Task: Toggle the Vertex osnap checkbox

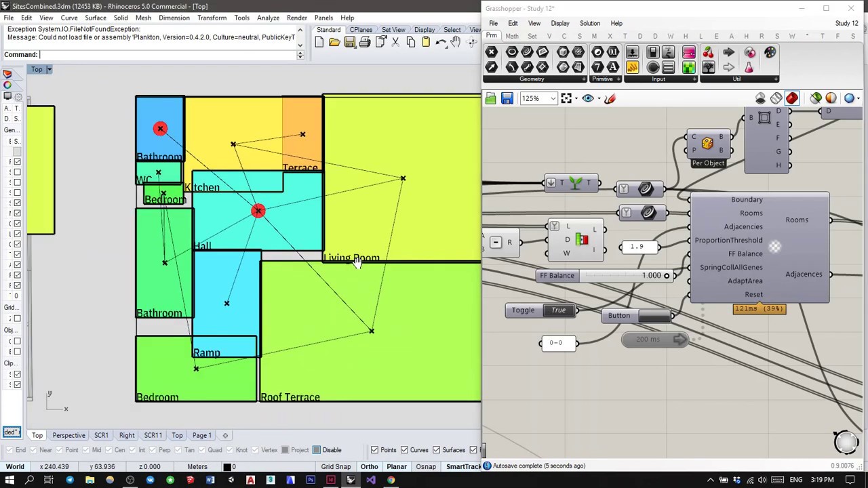Action: coord(254,450)
